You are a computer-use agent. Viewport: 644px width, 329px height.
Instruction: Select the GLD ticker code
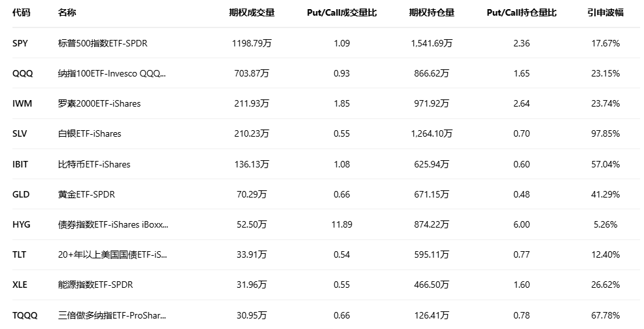[21, 194]
